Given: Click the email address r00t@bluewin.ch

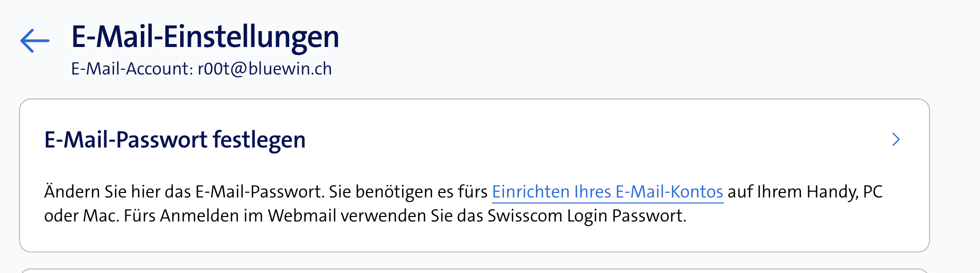Looking at the screenshot, I should (265, 69).
